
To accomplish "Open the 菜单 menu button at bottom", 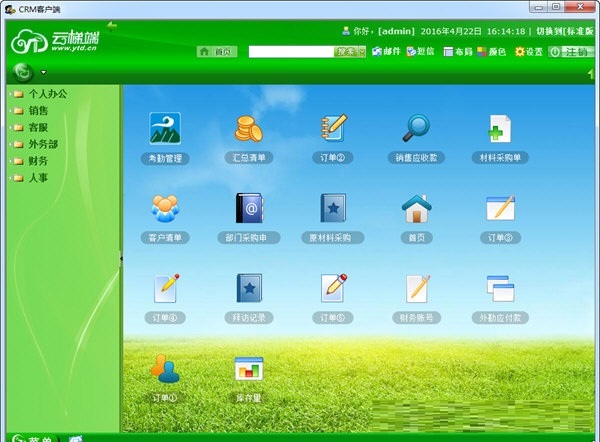I will pos(34,439).
